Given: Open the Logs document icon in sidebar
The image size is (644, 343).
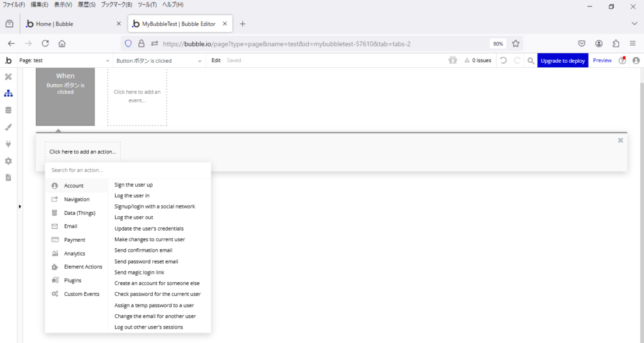Looking at the screenshot, I should (x=8, y=178).
